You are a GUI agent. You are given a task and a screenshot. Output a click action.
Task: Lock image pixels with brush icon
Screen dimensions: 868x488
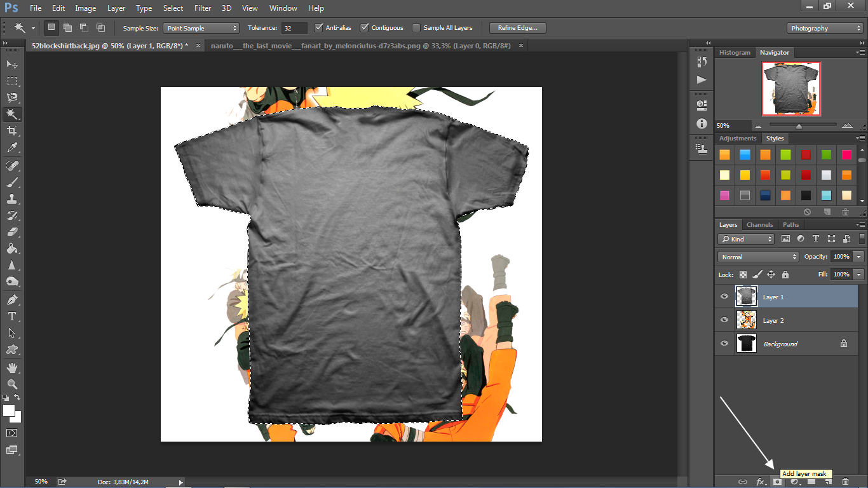[x=757, y=274]
